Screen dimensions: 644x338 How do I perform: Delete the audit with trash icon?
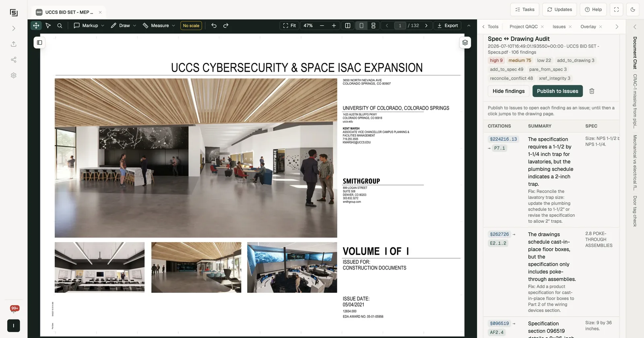coord(592,91)
